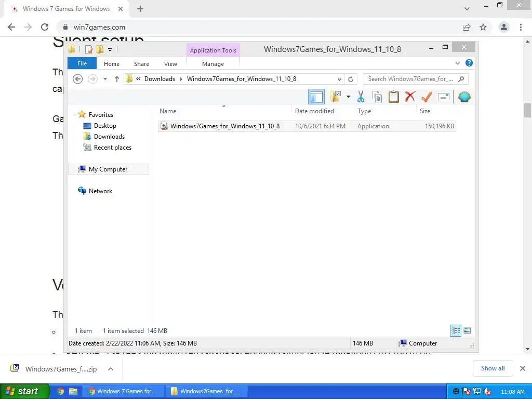Viewport: 532px width, 399px height.
Task: Toggle the preview pane toolbar button
Action: click(316, 97)
